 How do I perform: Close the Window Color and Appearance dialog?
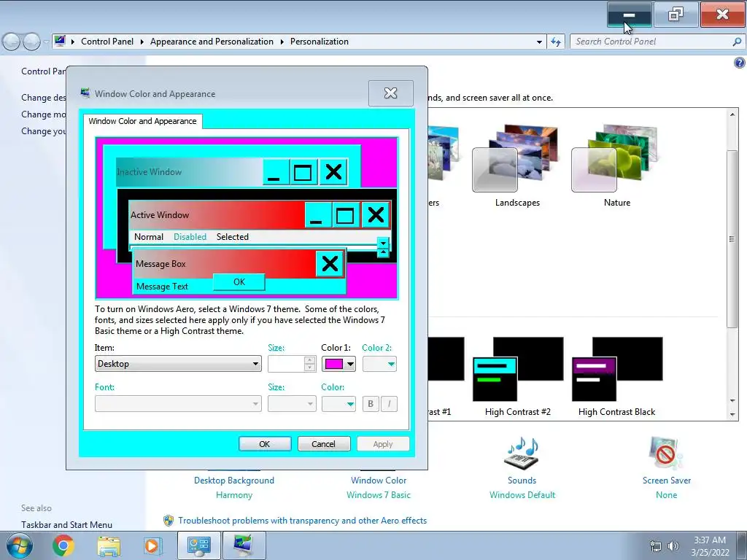[391, 93]
